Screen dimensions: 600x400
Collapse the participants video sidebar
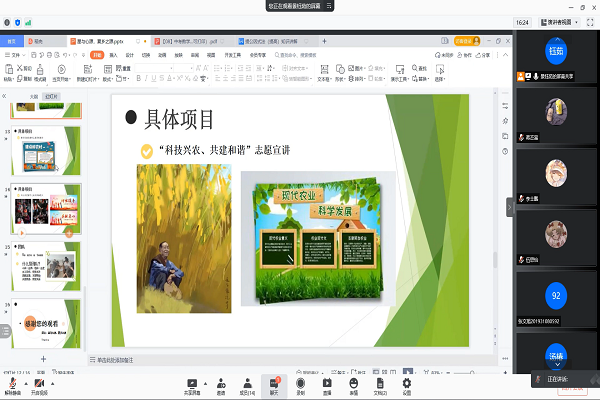coord(509,207)
